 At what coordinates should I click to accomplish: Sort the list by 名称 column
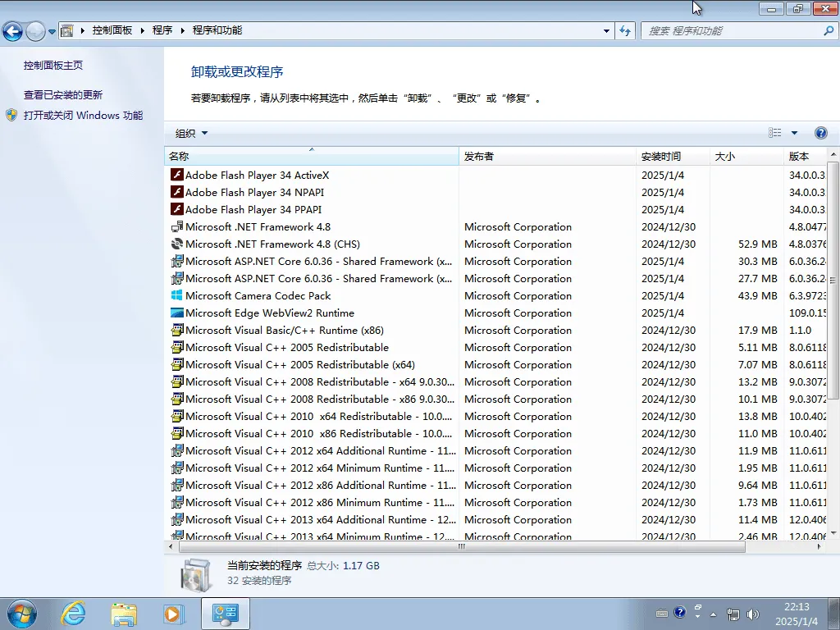311,157
